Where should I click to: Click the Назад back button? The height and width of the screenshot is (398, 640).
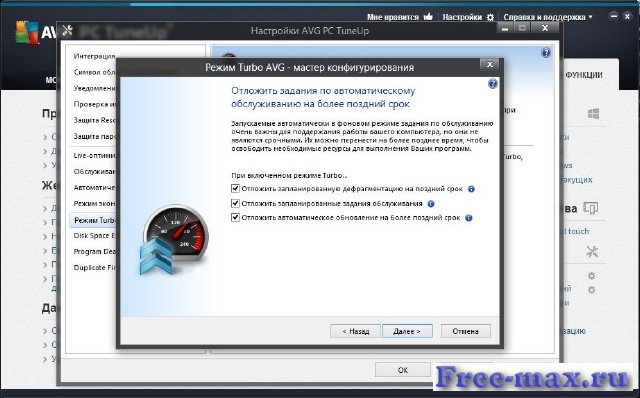click(x=355, y=331)
